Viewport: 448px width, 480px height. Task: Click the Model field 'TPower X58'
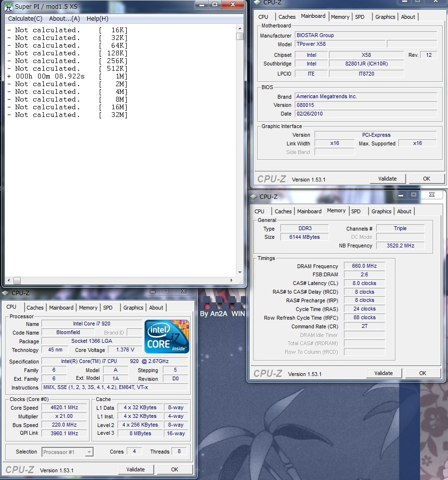point(340,44)
